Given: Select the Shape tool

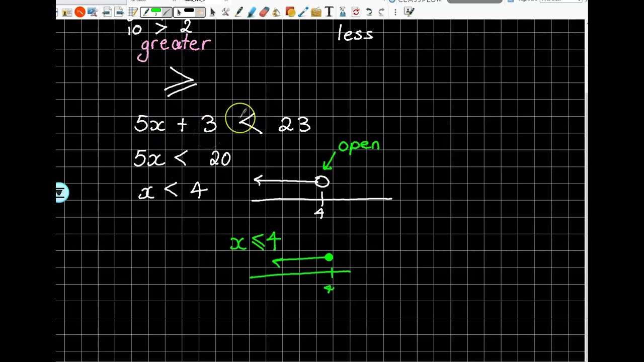Looking at the screenshot, I should [x=290, y=12].
